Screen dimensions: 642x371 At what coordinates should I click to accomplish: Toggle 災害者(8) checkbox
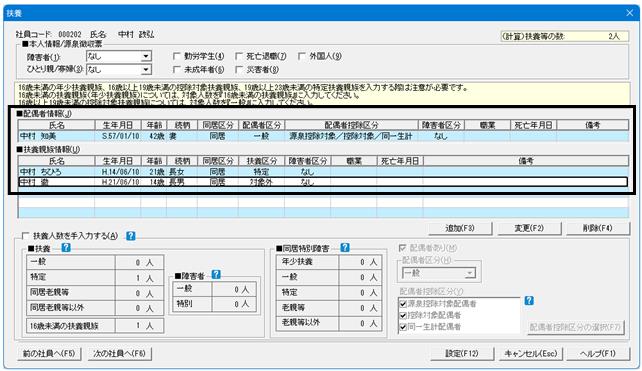point(240,70)
